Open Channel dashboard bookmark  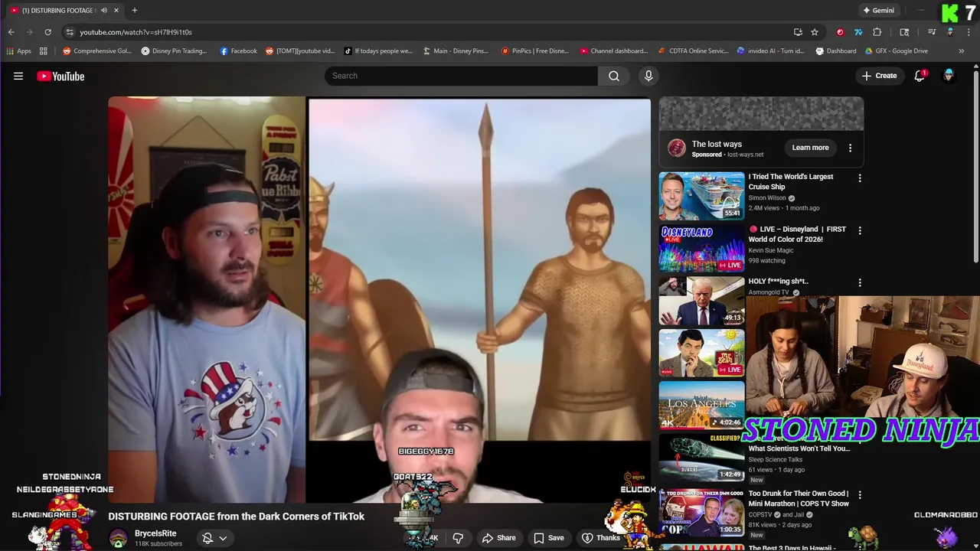point(614,51)
